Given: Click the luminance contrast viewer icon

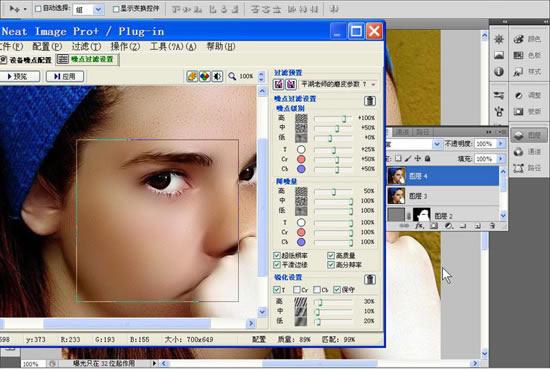Looking at the screenshot, I should [x=217, y=76].
